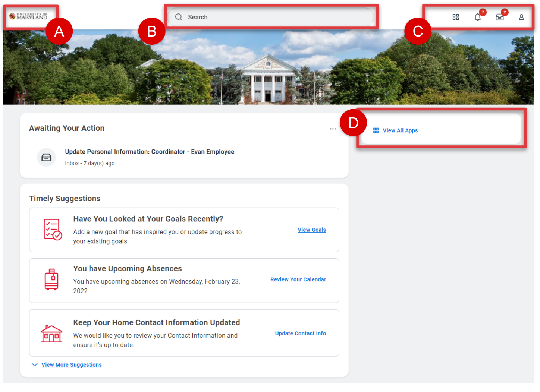This screenshot has height=392, width=540.
Task: Open notifications via the bell icon
Action: click(478, 17)
